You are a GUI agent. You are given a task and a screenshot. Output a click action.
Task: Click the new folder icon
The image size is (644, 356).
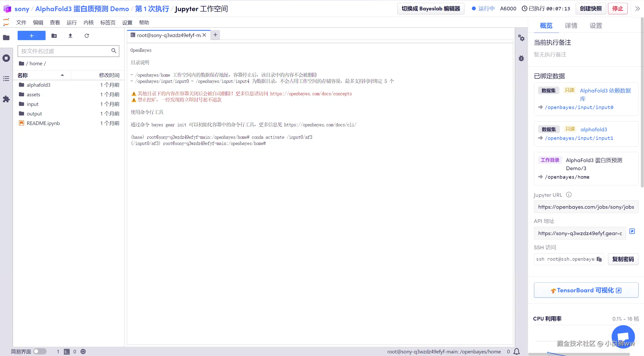54,36
